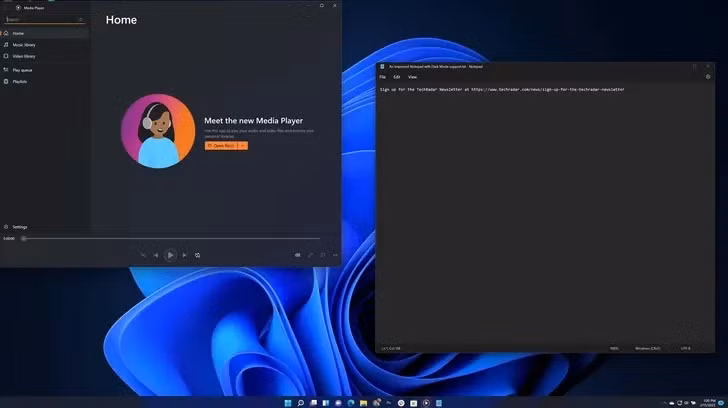Click the mini player icon in Media Player
This screenshot has height=408, width=728.
tap(323, 255)
